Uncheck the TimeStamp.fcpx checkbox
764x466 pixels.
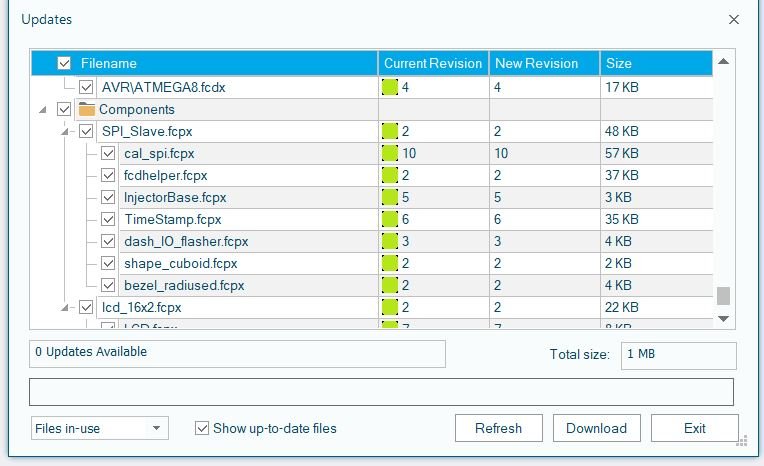click(108, 219)
